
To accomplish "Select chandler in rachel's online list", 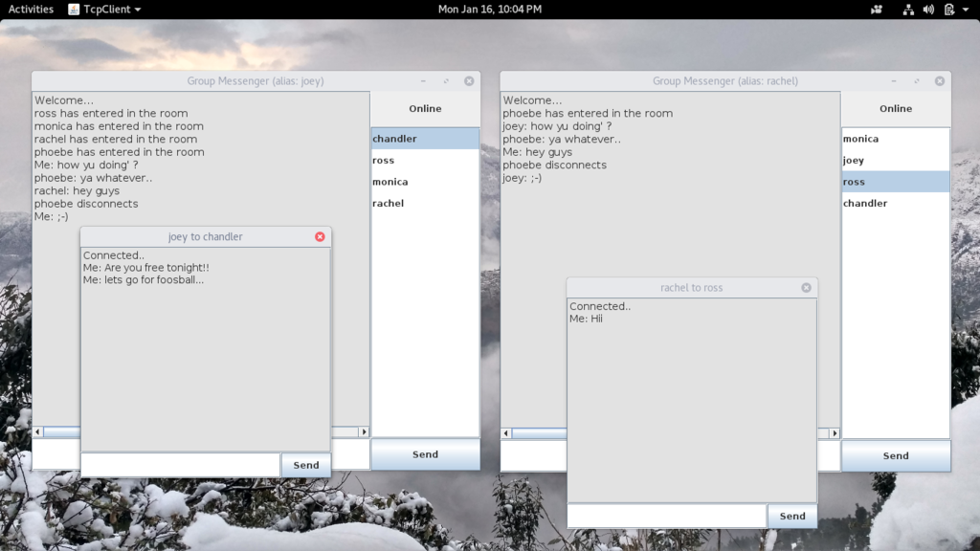I will 896,203.
